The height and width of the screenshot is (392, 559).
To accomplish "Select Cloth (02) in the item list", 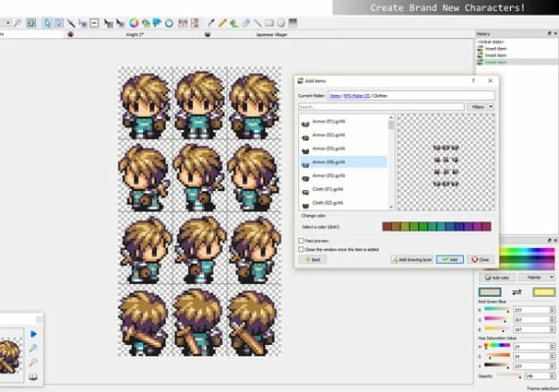I will [343, 203].
